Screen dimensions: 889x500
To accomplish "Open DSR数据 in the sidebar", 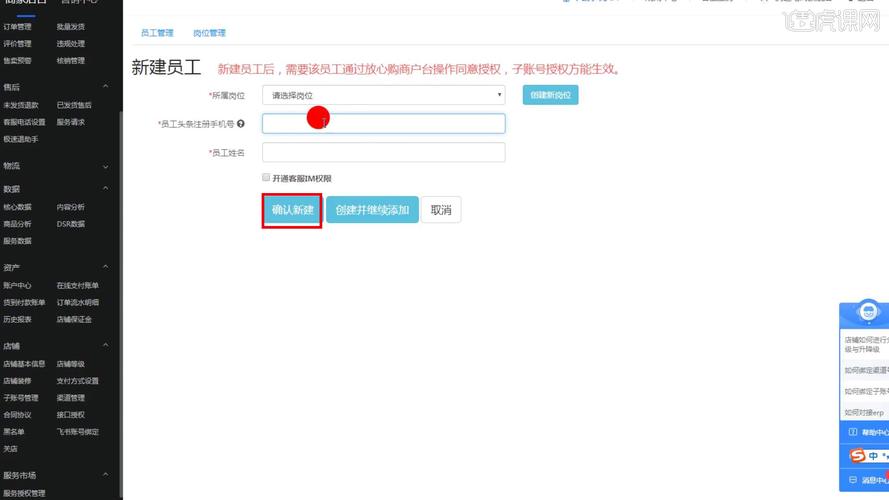I will click(x=71, y=224).
